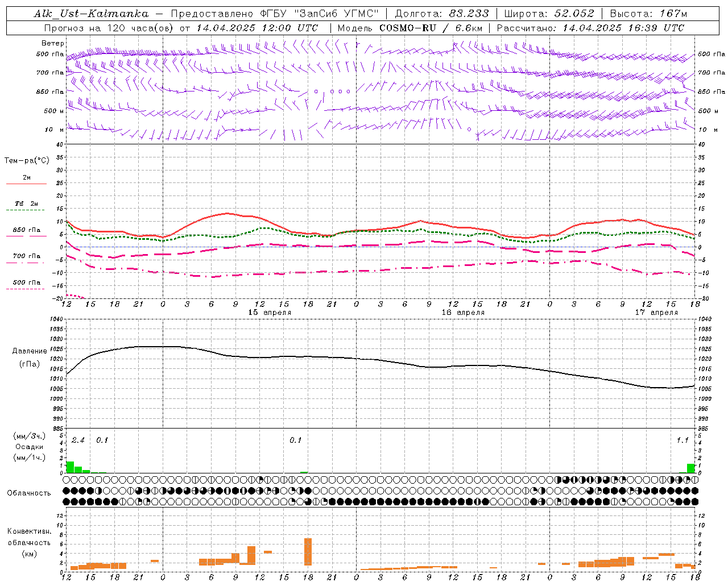Click the '2м' temperature legend entry
The height and width of the screenshot is (582, 728).
pyautogui.click(x=27, y=178)
